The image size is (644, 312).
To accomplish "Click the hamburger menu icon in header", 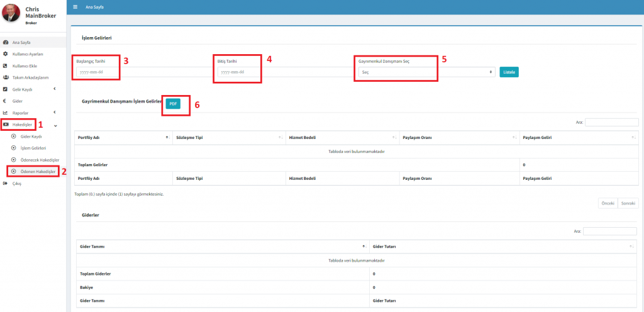I will (75, 6).
